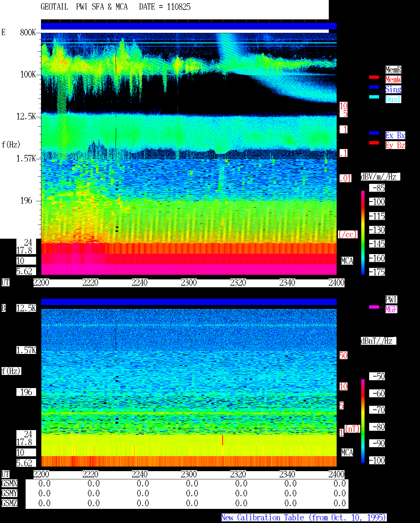Click the 2320 tick on lower UT axis
420x523 pixels.
(238, 474)
